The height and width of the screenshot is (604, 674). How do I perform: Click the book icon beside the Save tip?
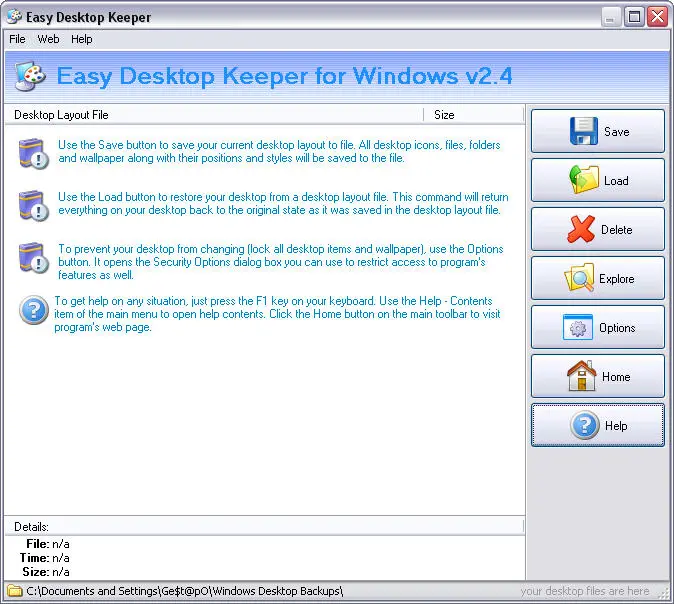[33, 153]
